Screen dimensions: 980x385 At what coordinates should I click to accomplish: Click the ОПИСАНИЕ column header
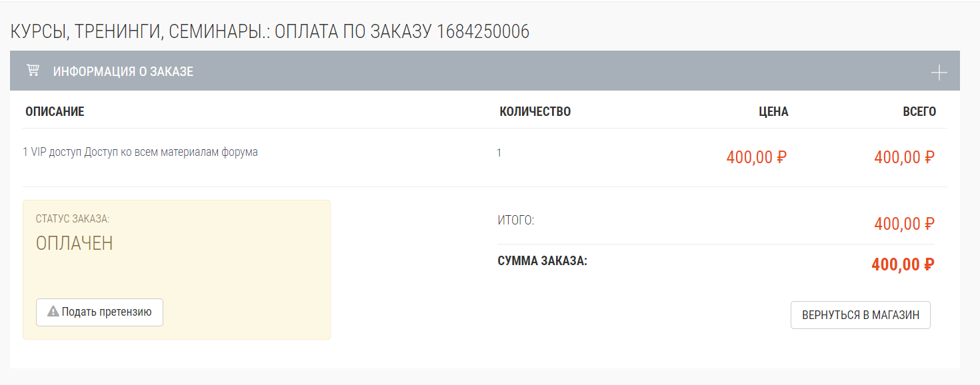pos(55,112)
